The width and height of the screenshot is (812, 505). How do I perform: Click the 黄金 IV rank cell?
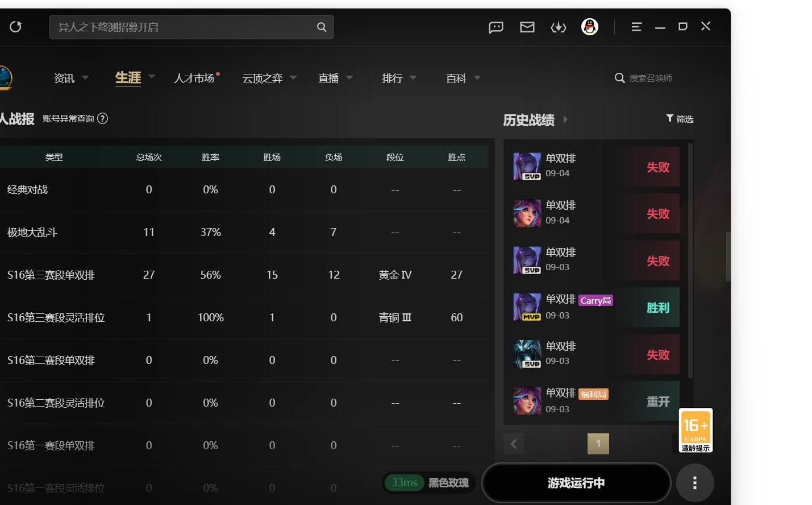coord(395,275)
